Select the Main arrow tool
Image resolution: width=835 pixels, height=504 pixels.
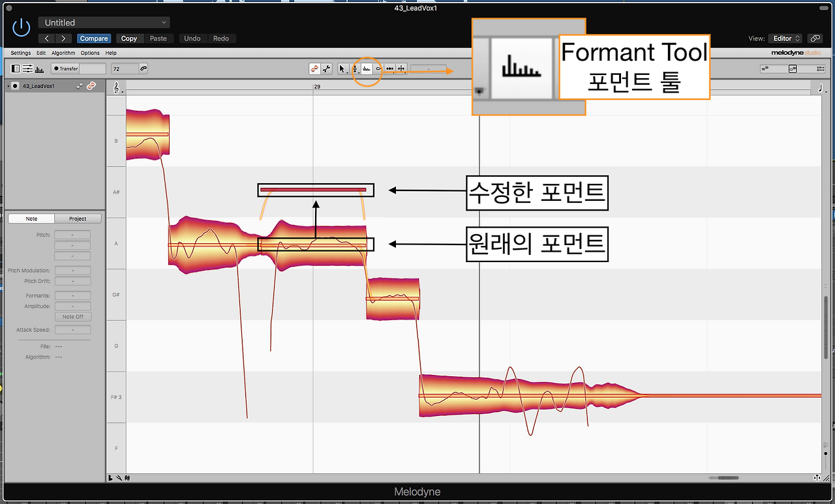click(343, 68)
